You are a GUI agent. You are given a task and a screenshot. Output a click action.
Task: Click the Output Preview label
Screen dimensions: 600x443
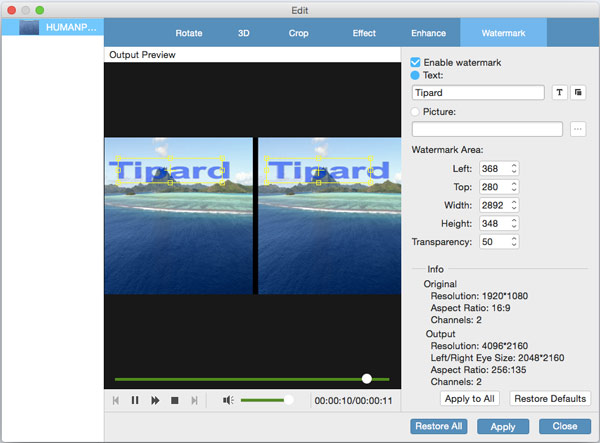[x=142, y=55]
